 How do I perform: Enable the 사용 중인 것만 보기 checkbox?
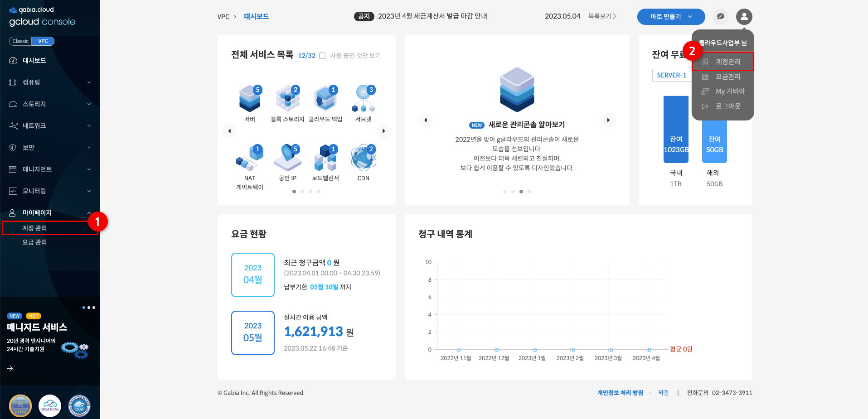tap(322, 55)
